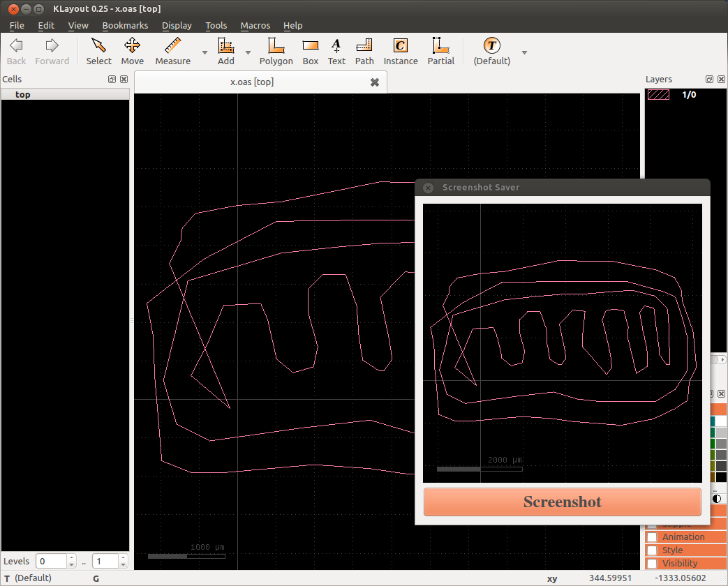The image size is (728, 586).
Task: Open dropdown arrow next to Measure
Action: (x=205, y=52)
